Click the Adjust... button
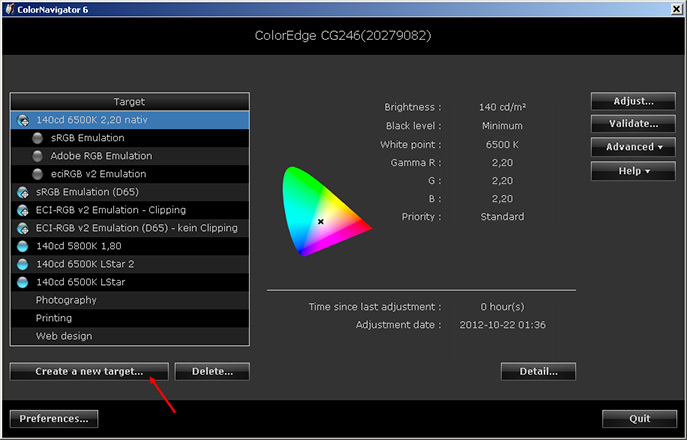Screen dimensions: 687x440 (x=633, y=101)
